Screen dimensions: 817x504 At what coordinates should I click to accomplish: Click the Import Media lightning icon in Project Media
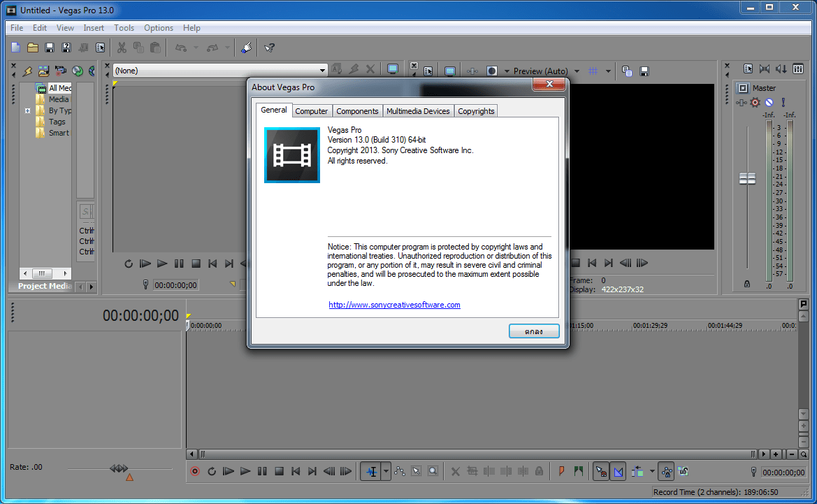27,71
